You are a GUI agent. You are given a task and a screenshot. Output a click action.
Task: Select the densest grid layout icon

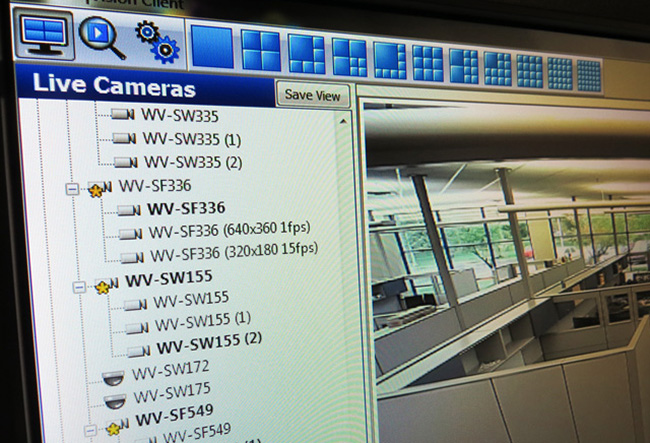tap(589, 75)
